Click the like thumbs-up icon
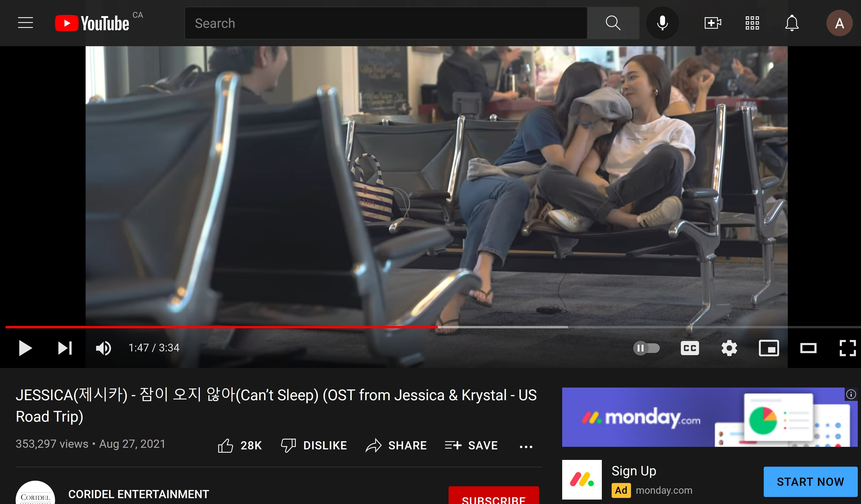The image size is (861, 504). (x=226, y=445)
